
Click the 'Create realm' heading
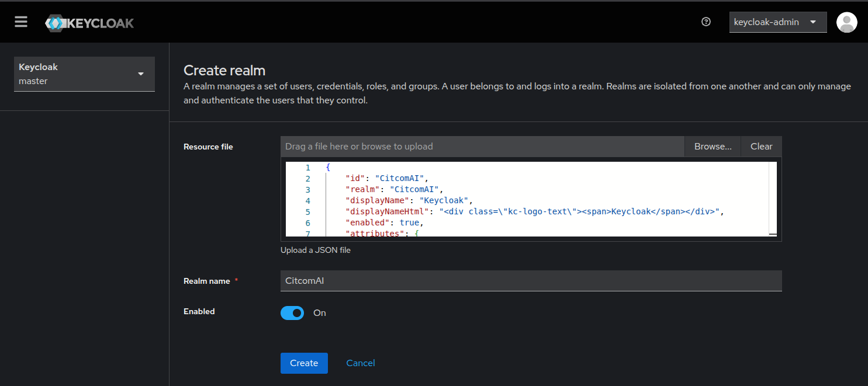pos(224,71)
